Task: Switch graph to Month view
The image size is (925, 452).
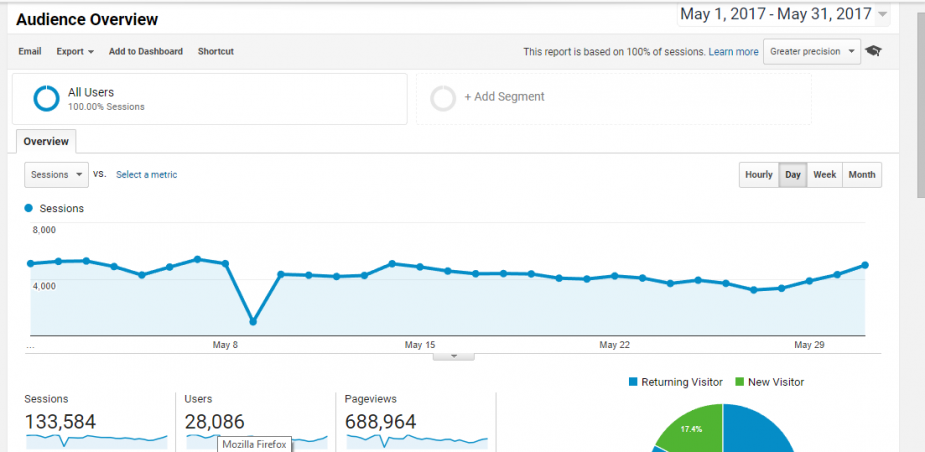Action: (x=862, y=175)
